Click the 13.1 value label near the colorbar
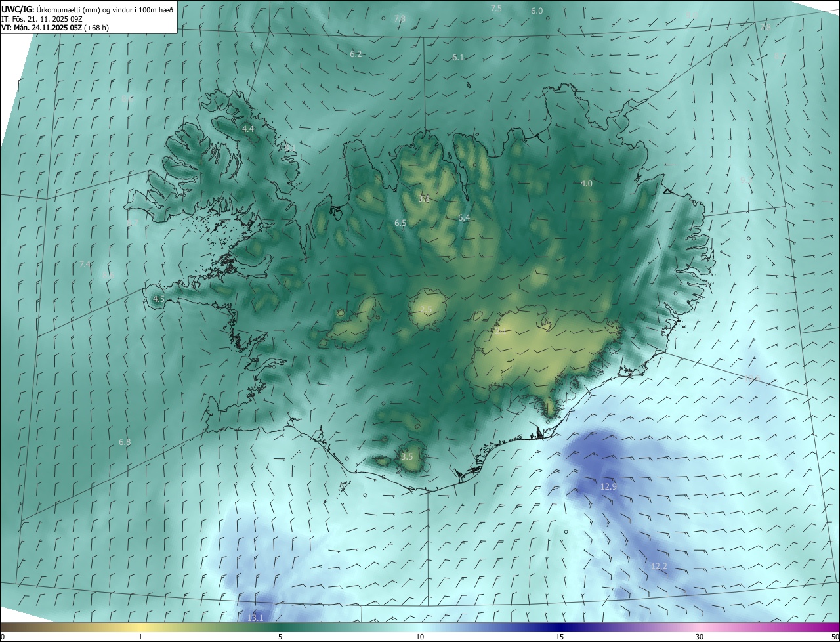This screenshot has width=840, height=642. [255, 618]
